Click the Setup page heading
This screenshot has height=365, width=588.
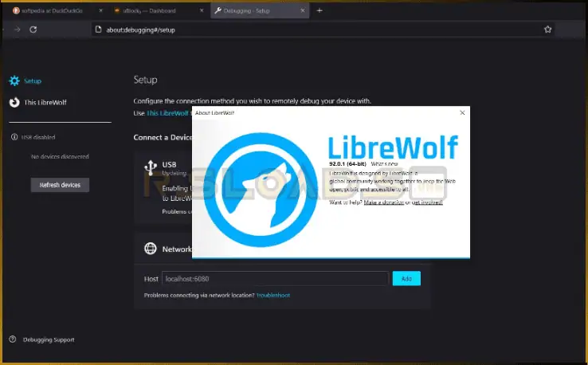[146, 80]
